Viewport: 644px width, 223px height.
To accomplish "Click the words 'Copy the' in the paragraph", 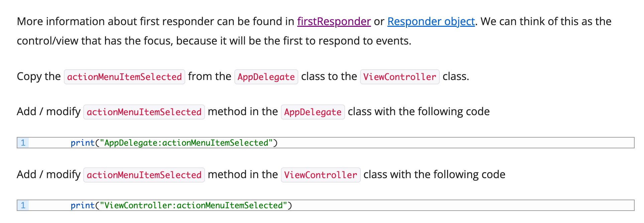I will 39,77.
